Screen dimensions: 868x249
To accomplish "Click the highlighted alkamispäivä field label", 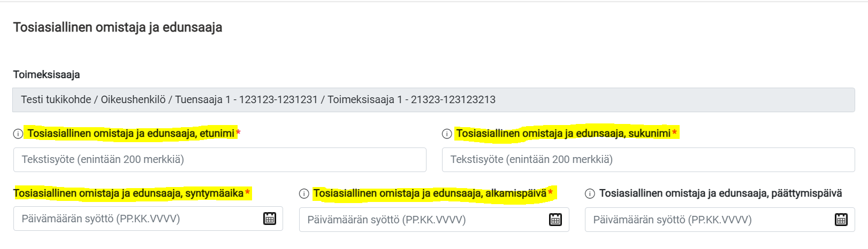I will [x=430, y=193].
